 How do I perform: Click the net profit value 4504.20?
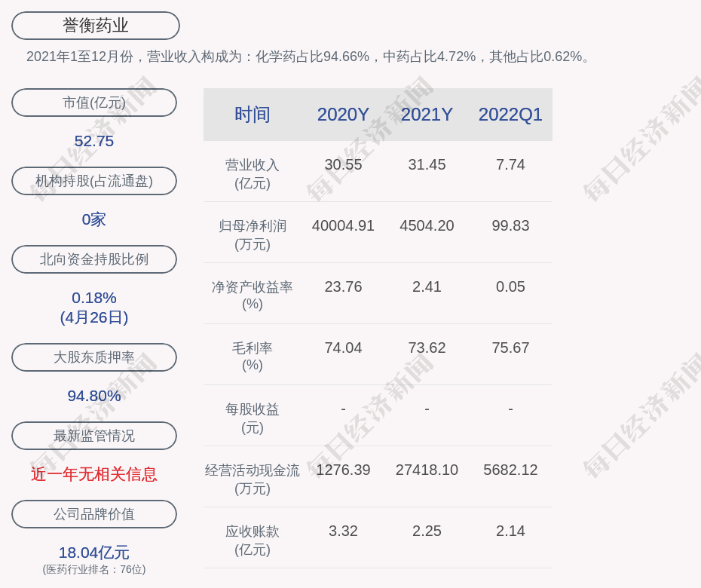point(427,226)
